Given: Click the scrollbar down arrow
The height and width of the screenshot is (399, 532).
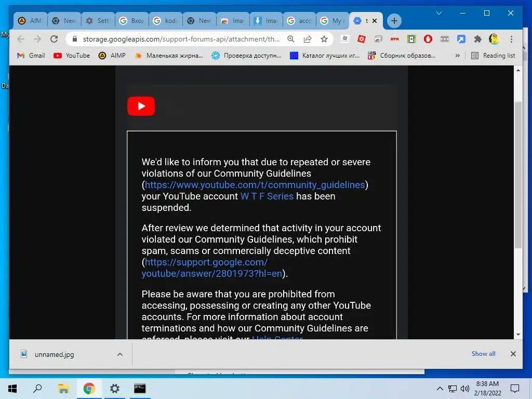Looking at the screenshot, I should click(518, 335).
